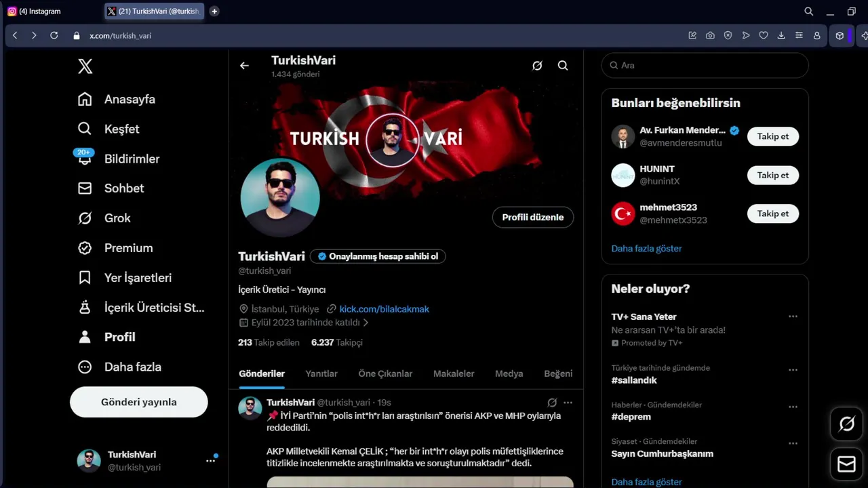
Task: Click the x.com/turkish_vari address bar
Action: 120,35
